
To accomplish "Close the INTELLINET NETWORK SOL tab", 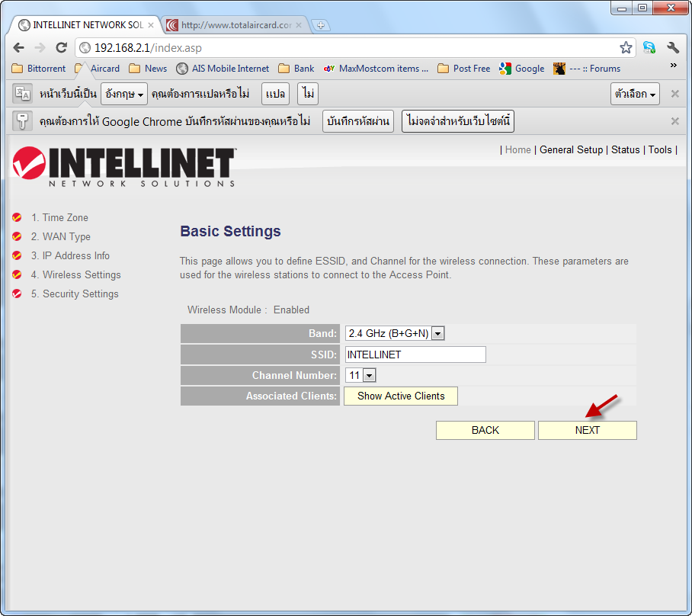I will (x=151, y=25).
